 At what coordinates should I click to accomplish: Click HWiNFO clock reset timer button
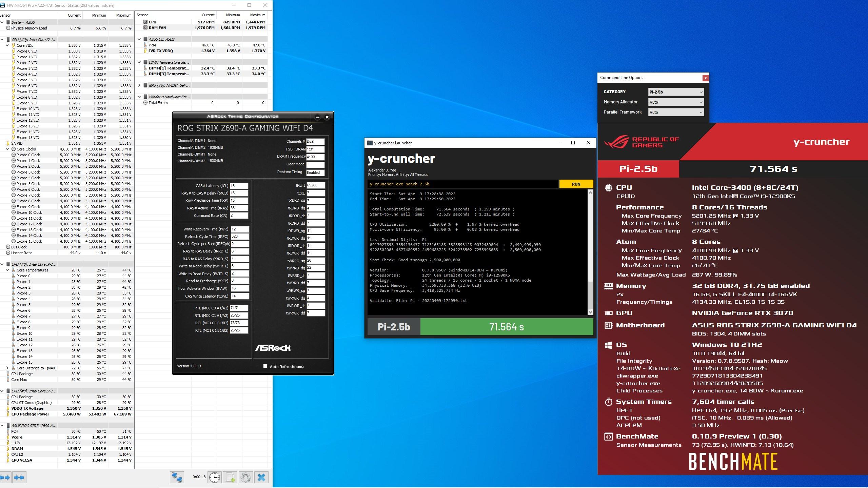pyautogui.click(x=215, y=477)
